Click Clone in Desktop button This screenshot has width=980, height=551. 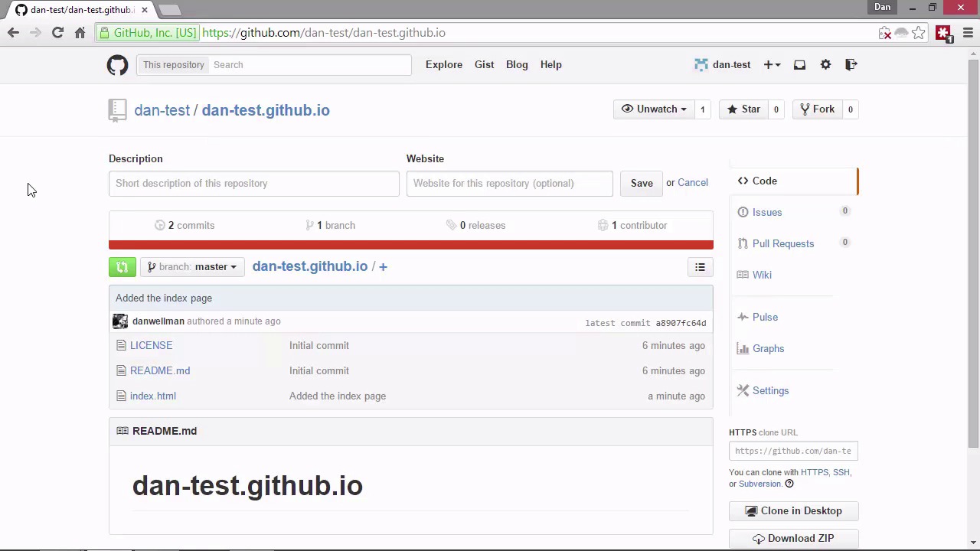click(x=793, y=511)
